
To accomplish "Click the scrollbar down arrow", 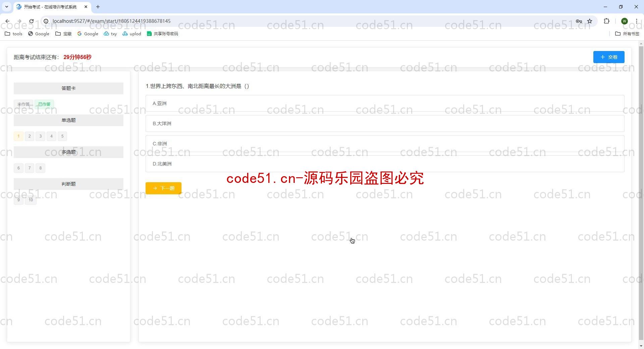I will [641, 346].
